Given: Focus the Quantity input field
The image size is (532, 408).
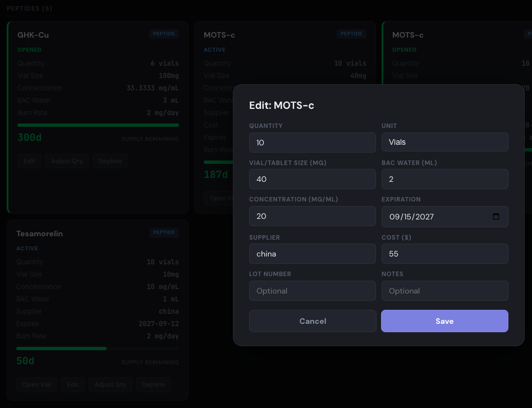Looking at the screenshot, I should pos(313,143).
